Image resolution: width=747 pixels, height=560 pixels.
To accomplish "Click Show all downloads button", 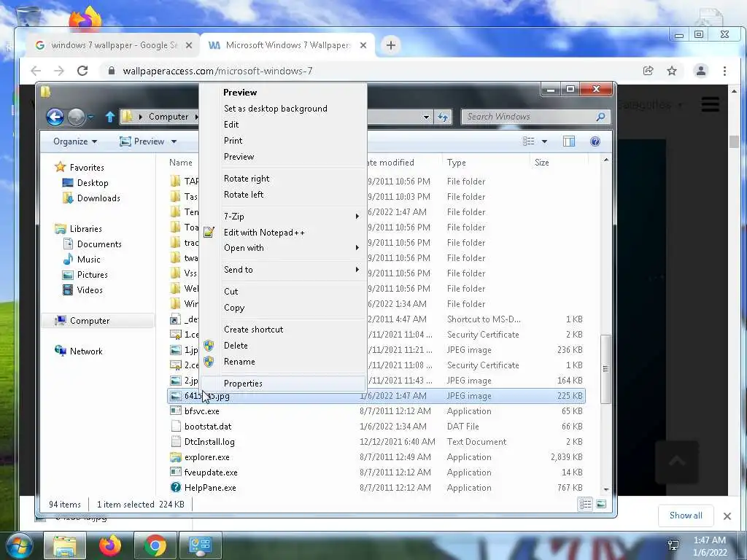I will [686, 516].
